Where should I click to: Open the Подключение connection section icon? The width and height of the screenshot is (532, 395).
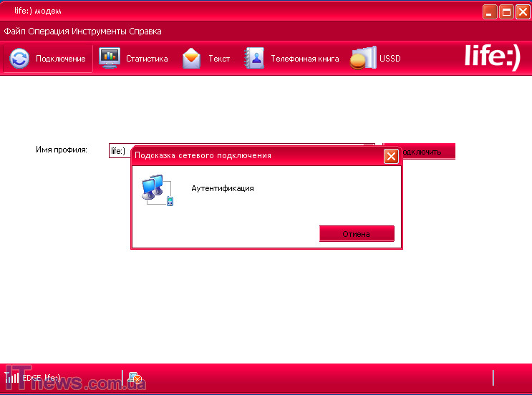(x=20, y=59)
